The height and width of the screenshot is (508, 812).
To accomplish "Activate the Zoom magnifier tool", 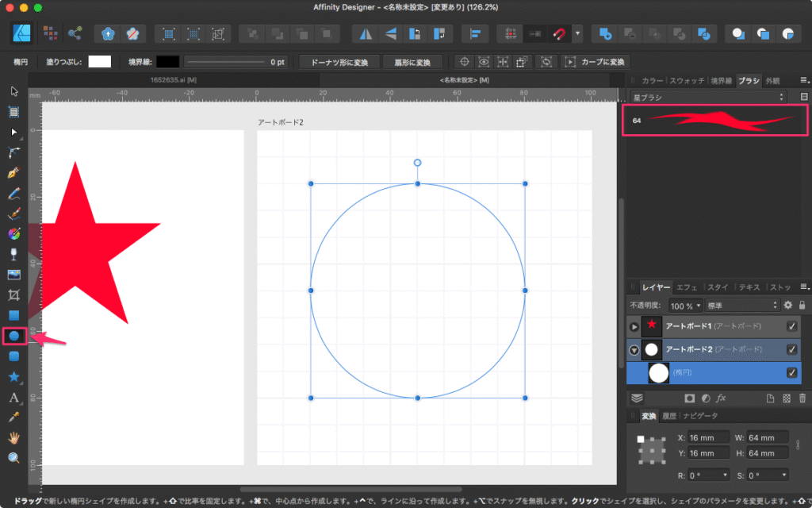I will 13,458.
